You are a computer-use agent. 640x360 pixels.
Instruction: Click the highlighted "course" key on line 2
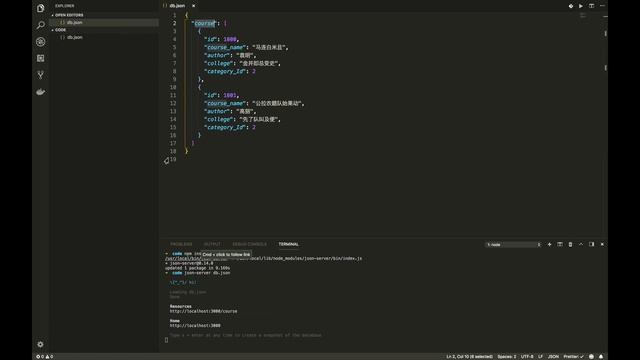coord(204,23)
